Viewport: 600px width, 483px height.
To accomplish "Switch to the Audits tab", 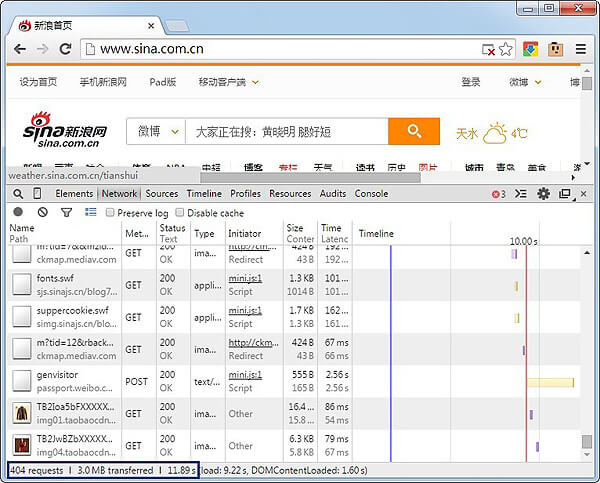I will (333, 194).
